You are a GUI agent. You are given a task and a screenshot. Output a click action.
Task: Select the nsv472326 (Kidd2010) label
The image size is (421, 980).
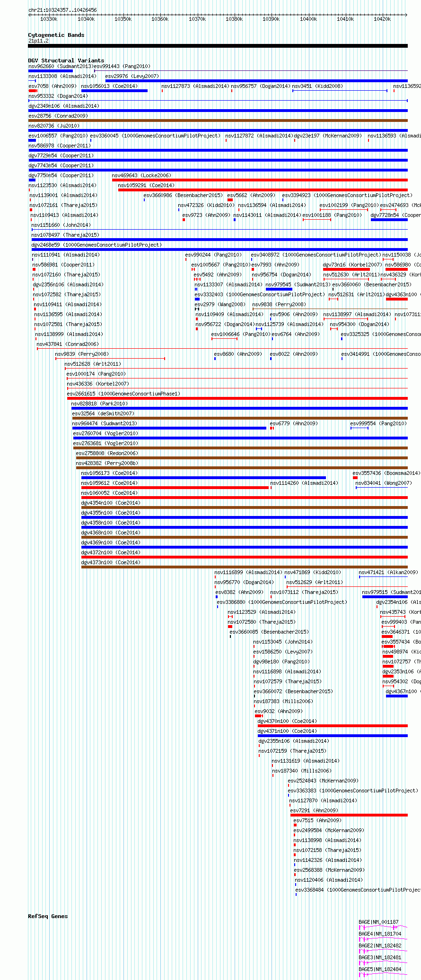coord(206,206)
